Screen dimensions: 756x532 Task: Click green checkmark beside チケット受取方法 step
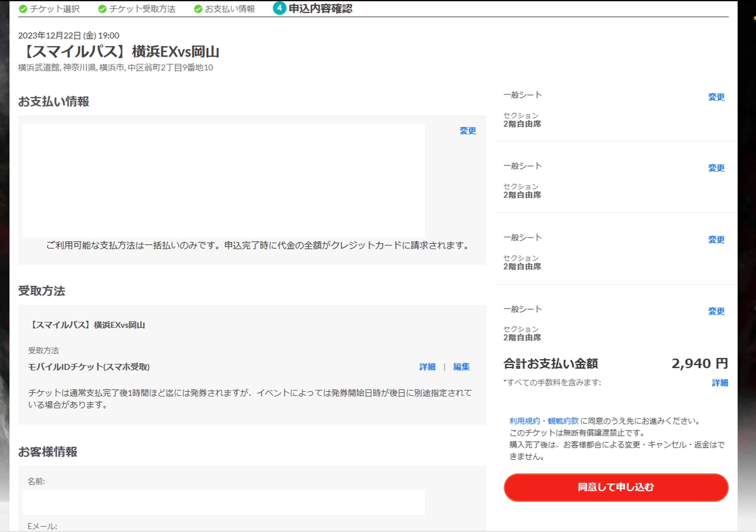(102, 9)
